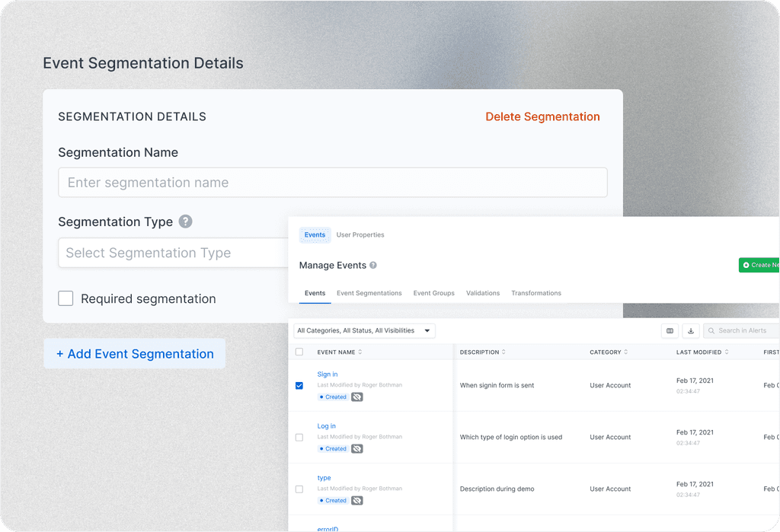Open the type event link
Image resolution: width=780 pixels, height=532 pixels.
324,478
